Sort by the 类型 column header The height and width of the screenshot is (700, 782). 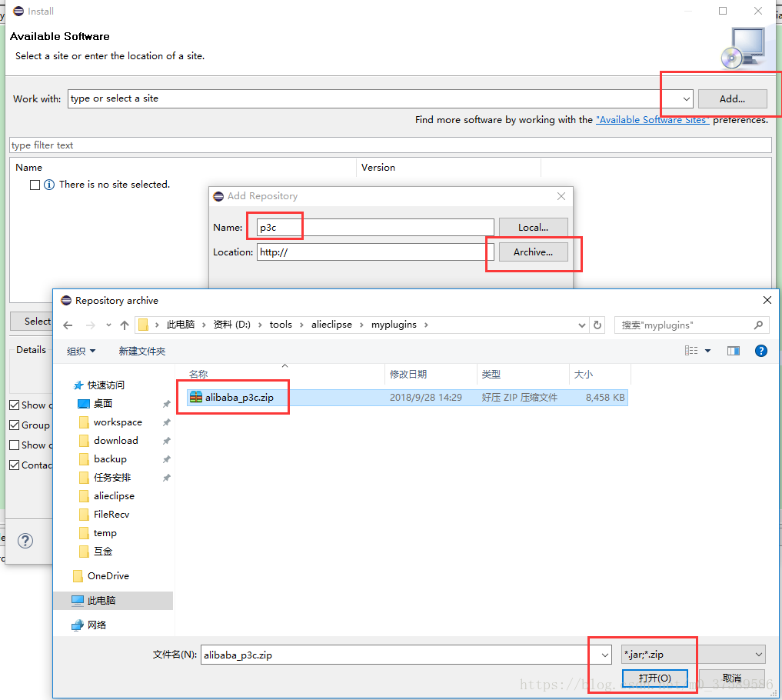click(491, 375)
